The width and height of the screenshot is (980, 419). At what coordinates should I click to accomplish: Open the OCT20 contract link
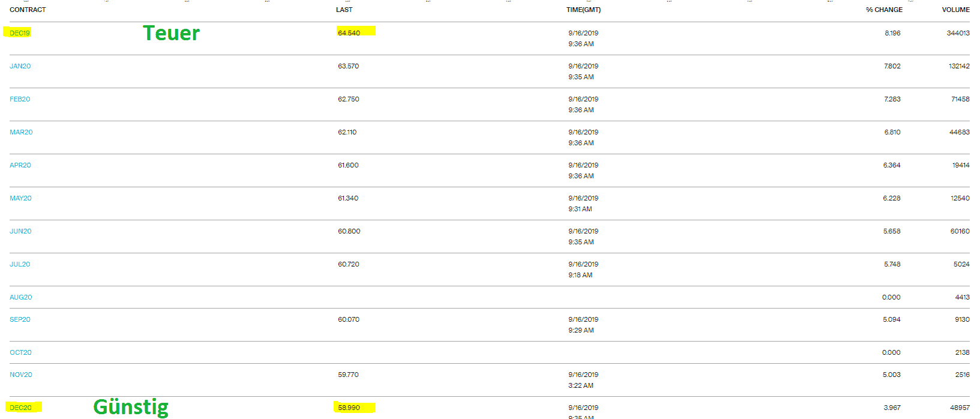[20, 352]
